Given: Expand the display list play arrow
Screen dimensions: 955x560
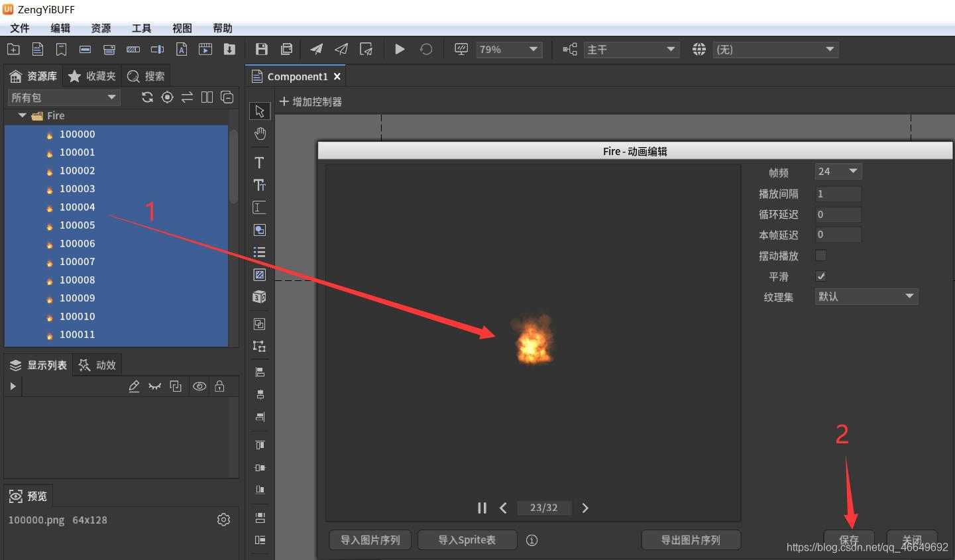Looking at the screenshot, I should tap(13, 386).
